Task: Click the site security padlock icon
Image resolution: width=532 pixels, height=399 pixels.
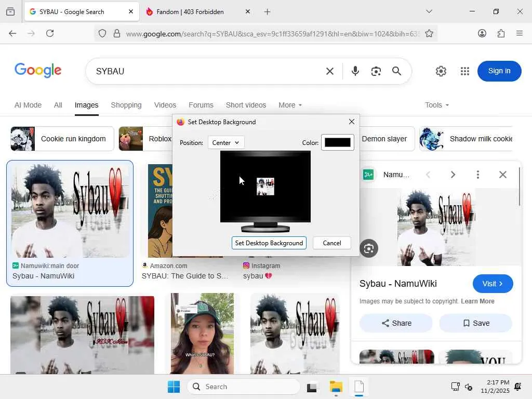Action: pyautogui.click(x=117, y=33)
